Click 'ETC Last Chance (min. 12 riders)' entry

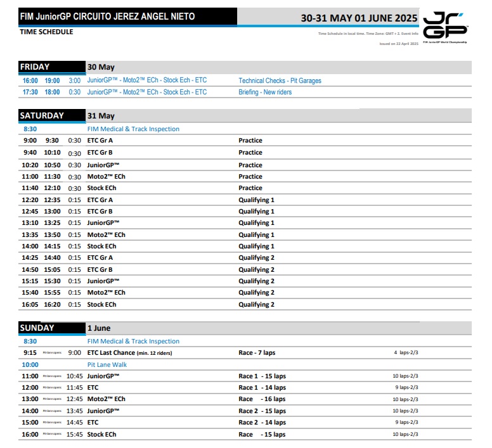tap(129, 353)
